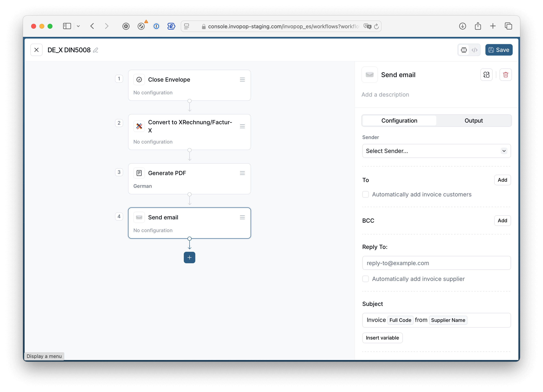Open the Select Sender dropdown
The width and height of the screenshot is (543, 392).
pos(436,151)
